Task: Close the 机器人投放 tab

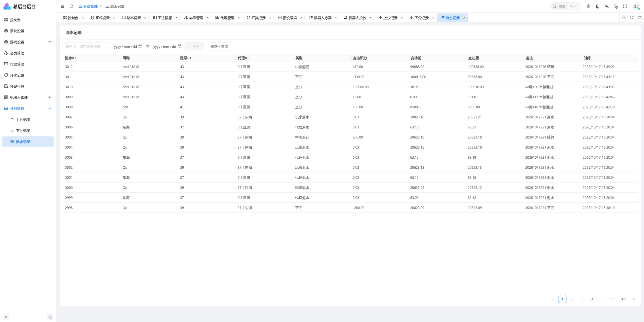Action: point(371,18)
